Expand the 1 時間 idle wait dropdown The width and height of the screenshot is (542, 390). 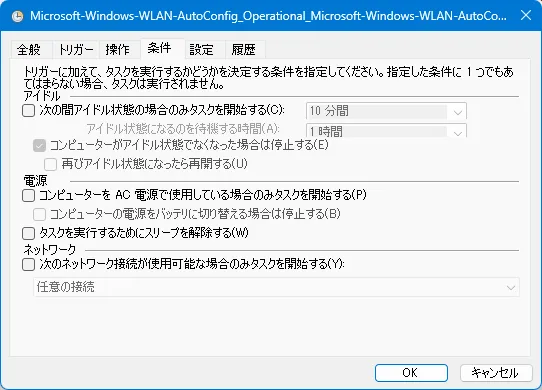click(386, 130)
